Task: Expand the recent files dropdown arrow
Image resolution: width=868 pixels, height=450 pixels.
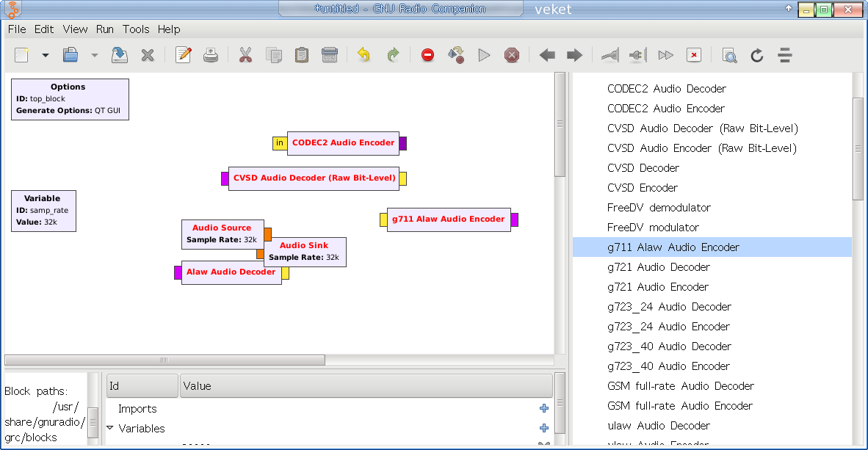Action: pyautogui.click(x=95, y=55)
